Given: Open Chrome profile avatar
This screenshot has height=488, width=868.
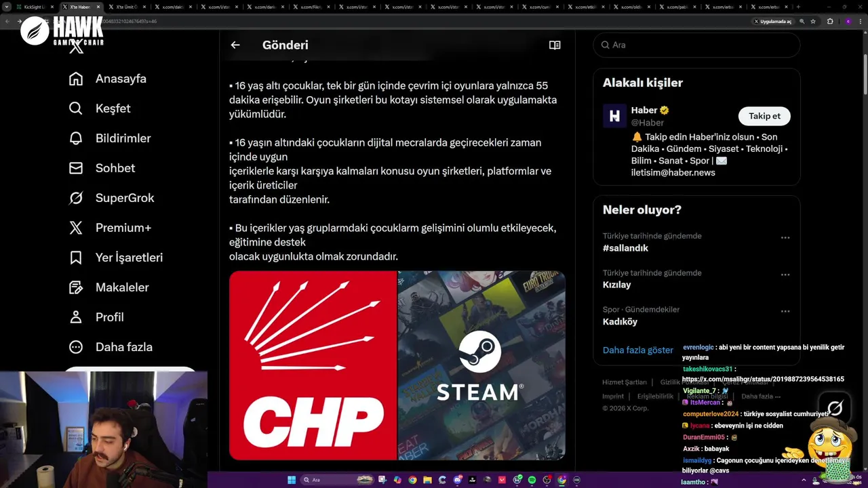Looking at the screenshot, I should point(848,21).
